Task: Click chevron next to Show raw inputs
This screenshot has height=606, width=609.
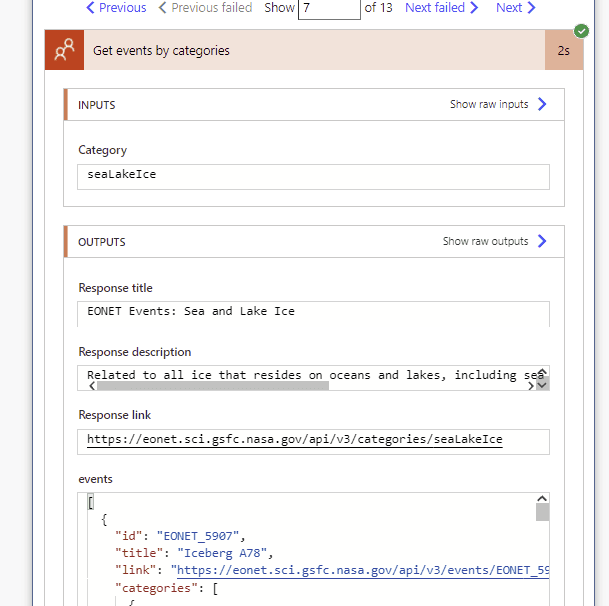Action: (x=542, y=104)
